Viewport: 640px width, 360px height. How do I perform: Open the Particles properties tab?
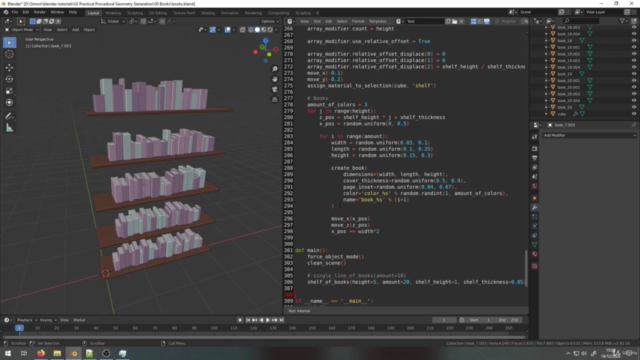click(535, 217)
